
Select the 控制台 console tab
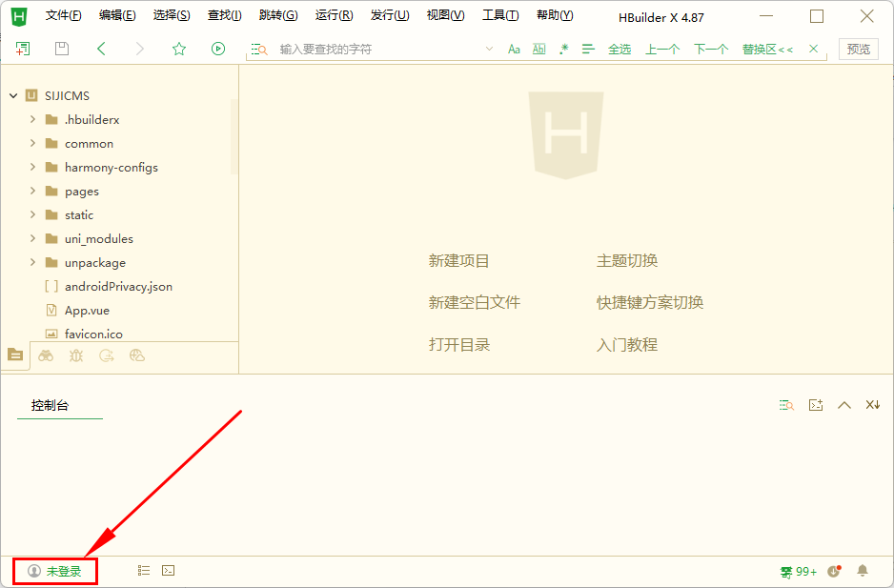51,405
